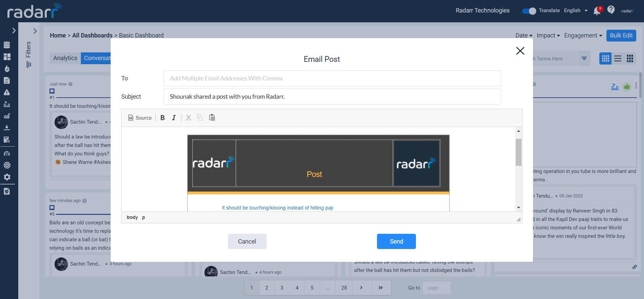Click the Subject input field
Viewport: 644px width, 299px height.
[x=332, y=97]
